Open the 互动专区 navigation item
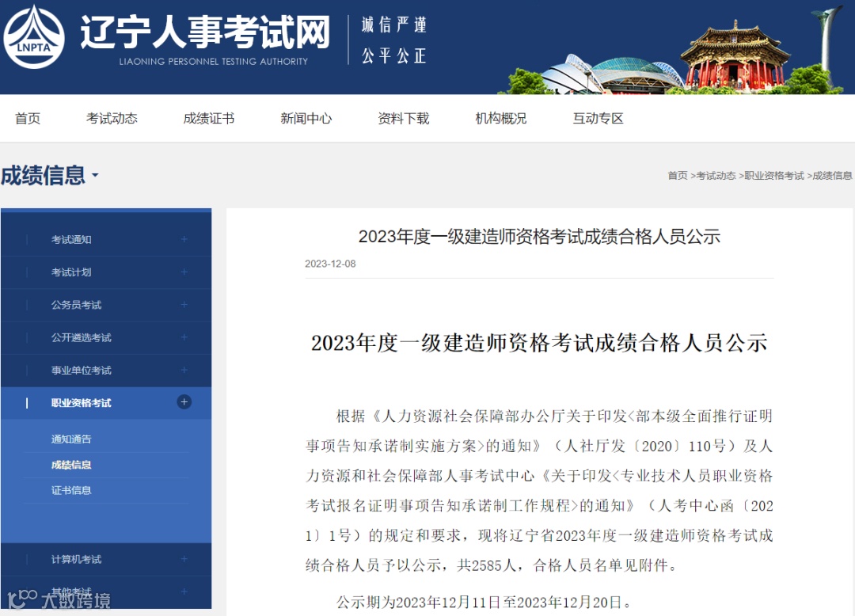 [598, 119]
